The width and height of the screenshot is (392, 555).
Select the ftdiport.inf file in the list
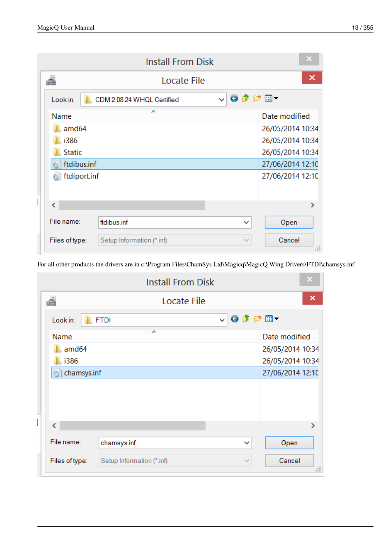point(81,176)
